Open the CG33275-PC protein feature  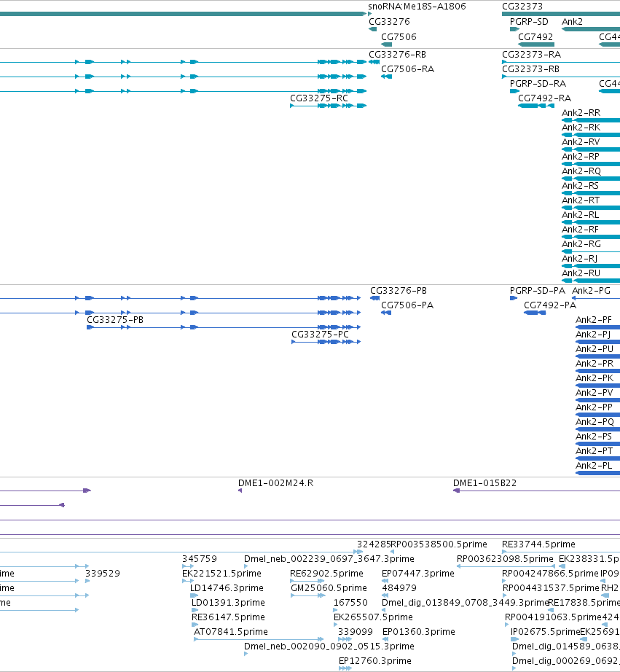click(326, 342)
